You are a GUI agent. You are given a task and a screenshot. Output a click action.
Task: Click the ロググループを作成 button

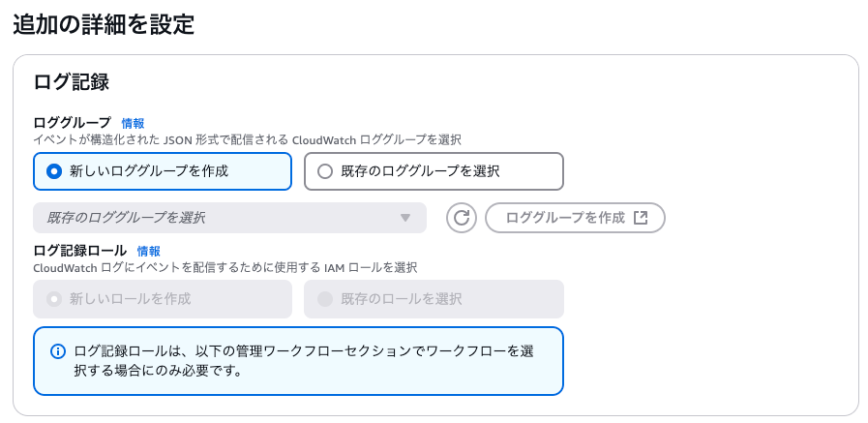tap(575, 218)
